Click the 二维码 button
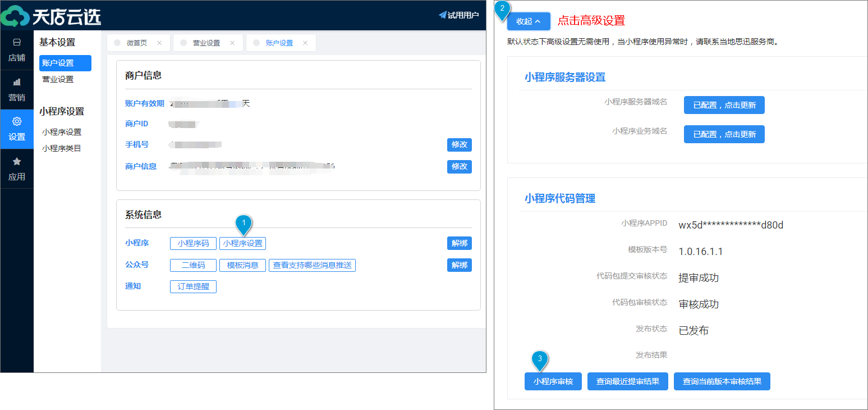Viewport: 868px width, 410px height. (193, 265)
